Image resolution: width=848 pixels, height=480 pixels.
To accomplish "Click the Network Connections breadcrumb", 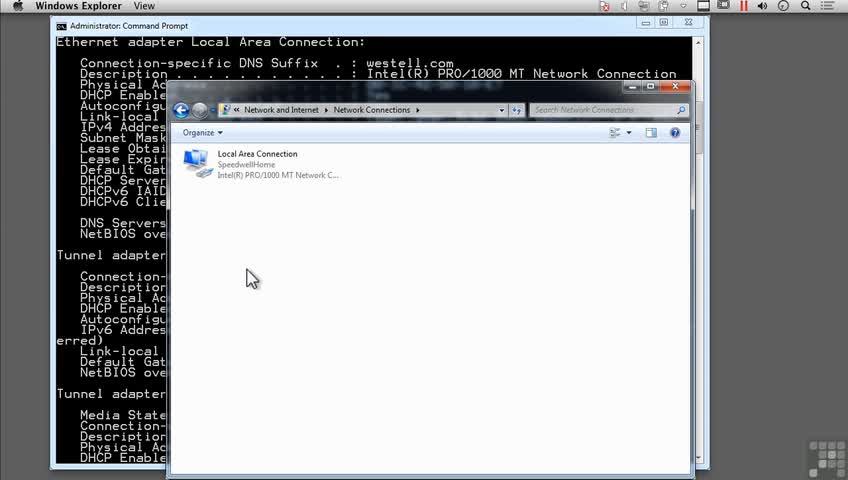I will 372,110.
